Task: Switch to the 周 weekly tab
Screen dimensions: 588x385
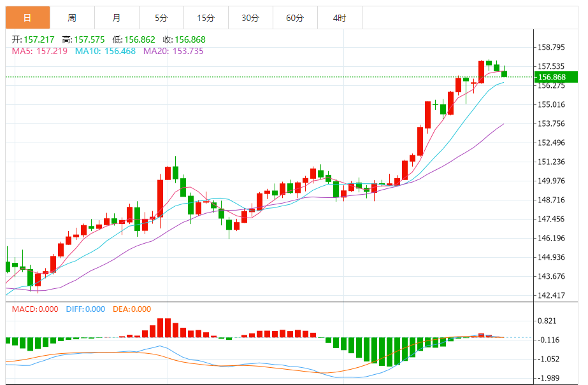Action: click(72, 18)
